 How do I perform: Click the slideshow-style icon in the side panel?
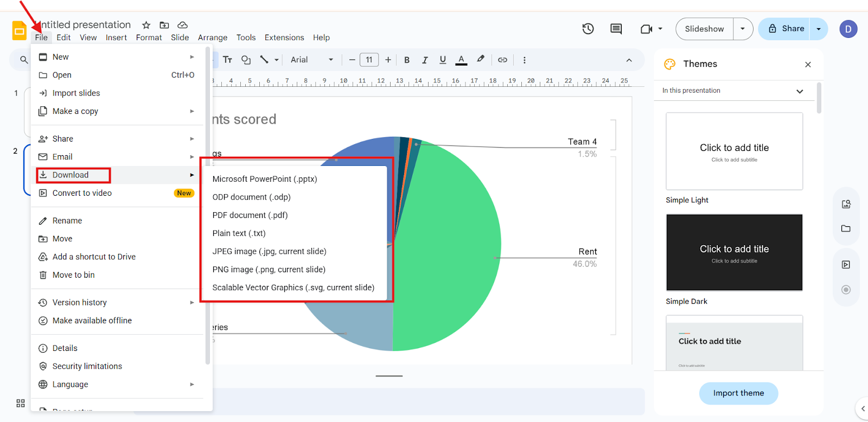pos(846,265)
